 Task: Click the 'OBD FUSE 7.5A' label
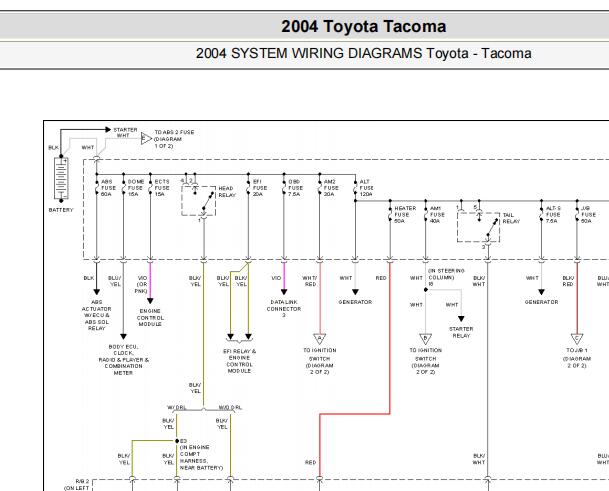click(x=296, y=188)
